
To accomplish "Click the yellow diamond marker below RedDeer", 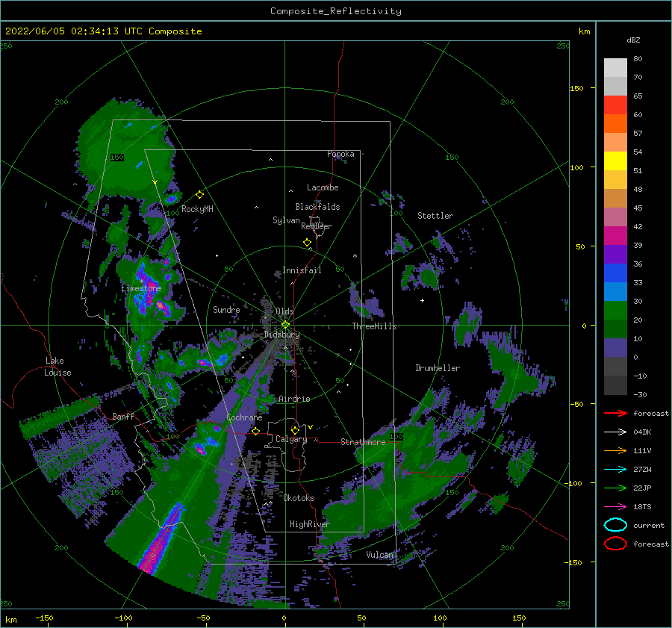I will point(307,243).
